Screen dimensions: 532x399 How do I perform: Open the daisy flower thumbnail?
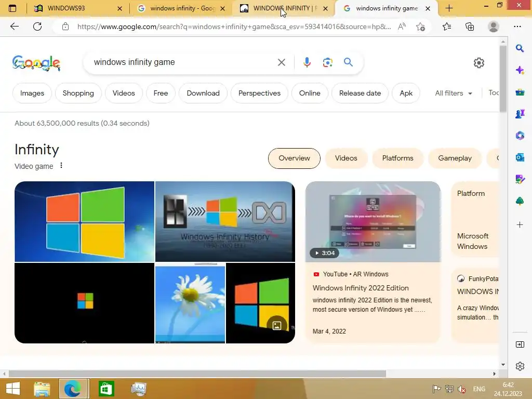(190, 303)
